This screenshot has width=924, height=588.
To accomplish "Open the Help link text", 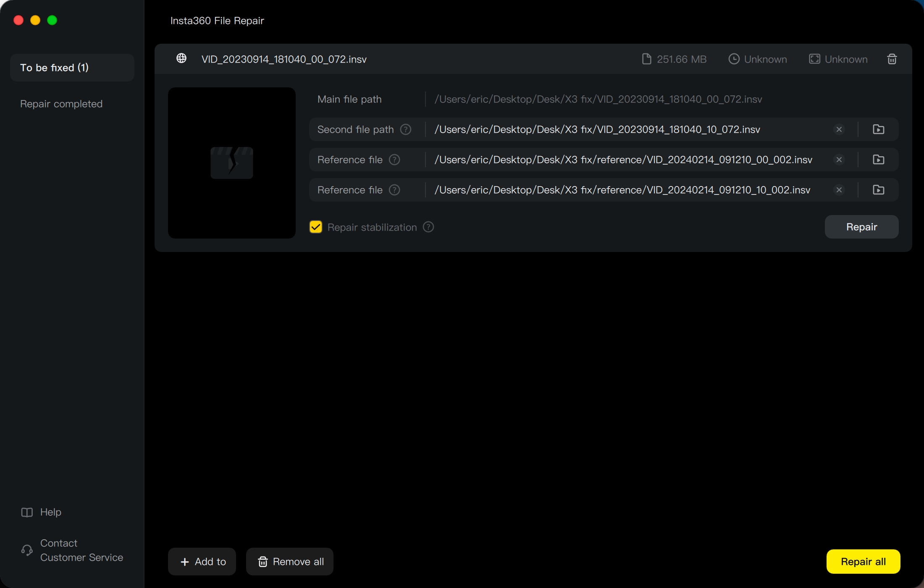I will click(51, 512).
